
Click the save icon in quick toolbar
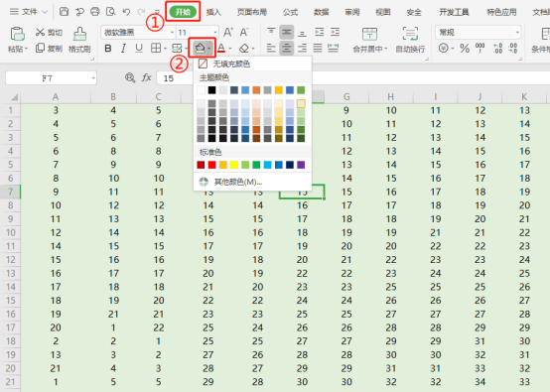pos(64,12)
